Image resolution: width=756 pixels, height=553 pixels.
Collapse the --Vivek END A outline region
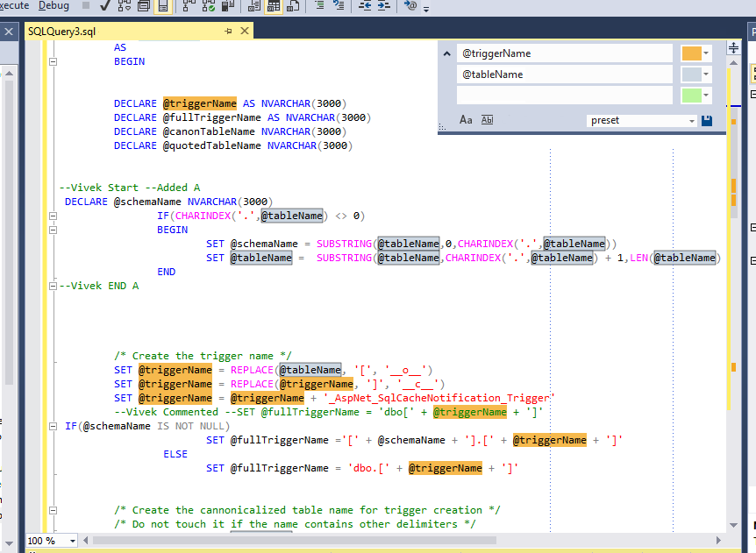point(53,286)
